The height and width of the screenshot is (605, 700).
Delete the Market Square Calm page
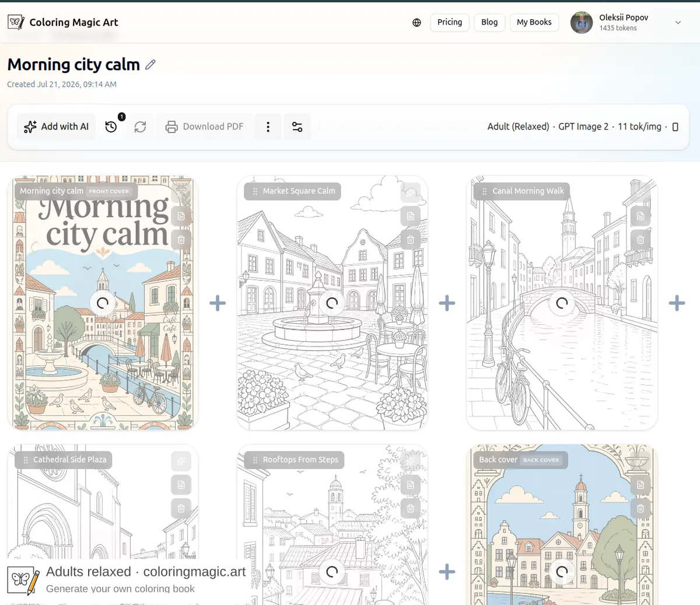pos(411,240)
